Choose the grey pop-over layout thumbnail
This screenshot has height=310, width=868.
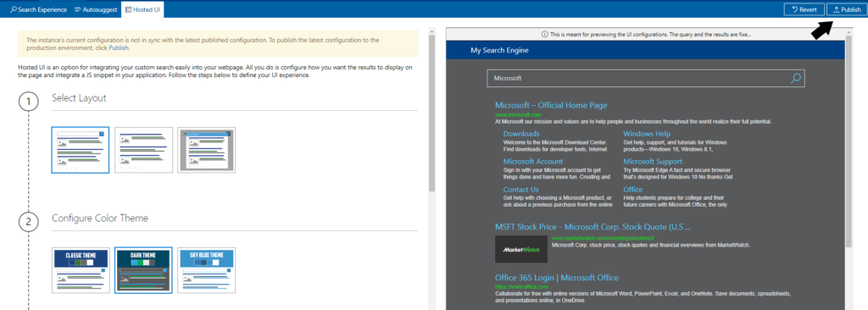(207, 150)
